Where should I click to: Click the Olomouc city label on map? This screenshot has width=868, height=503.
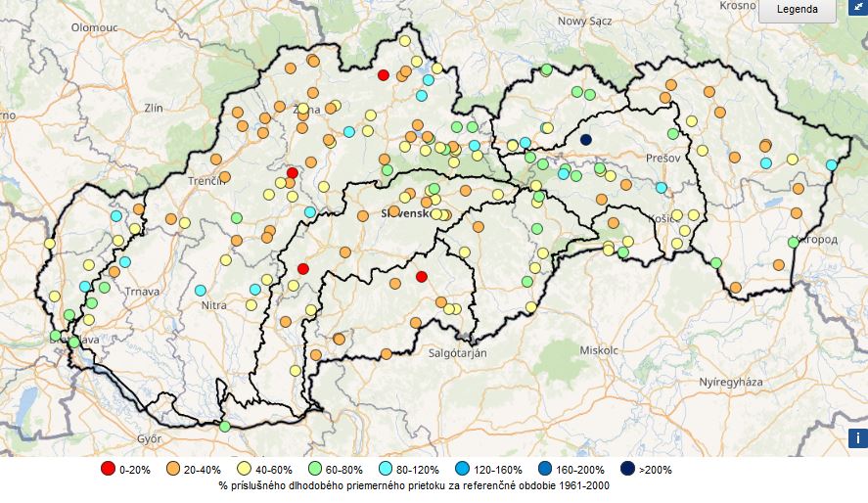click(94, 27)
